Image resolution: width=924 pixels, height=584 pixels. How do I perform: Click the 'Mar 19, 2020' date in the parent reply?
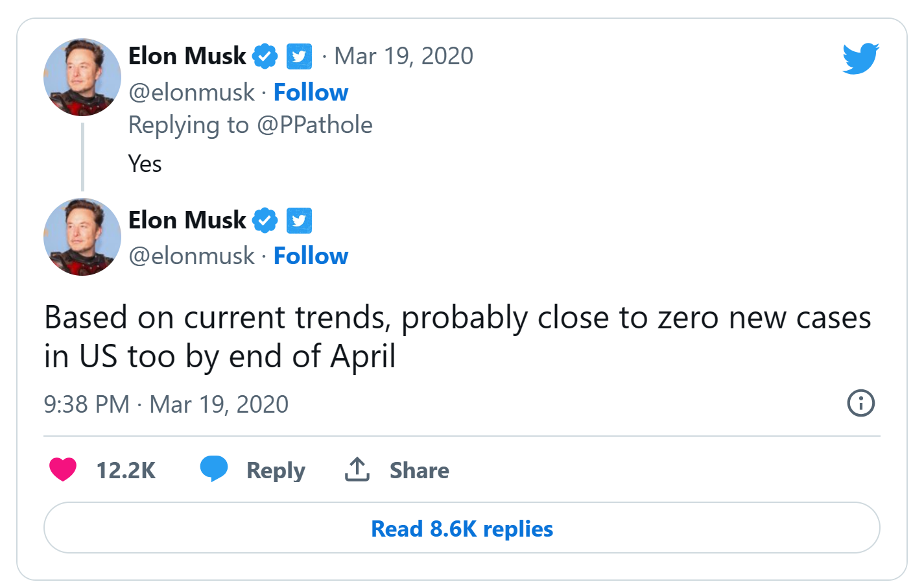[403, 56]
